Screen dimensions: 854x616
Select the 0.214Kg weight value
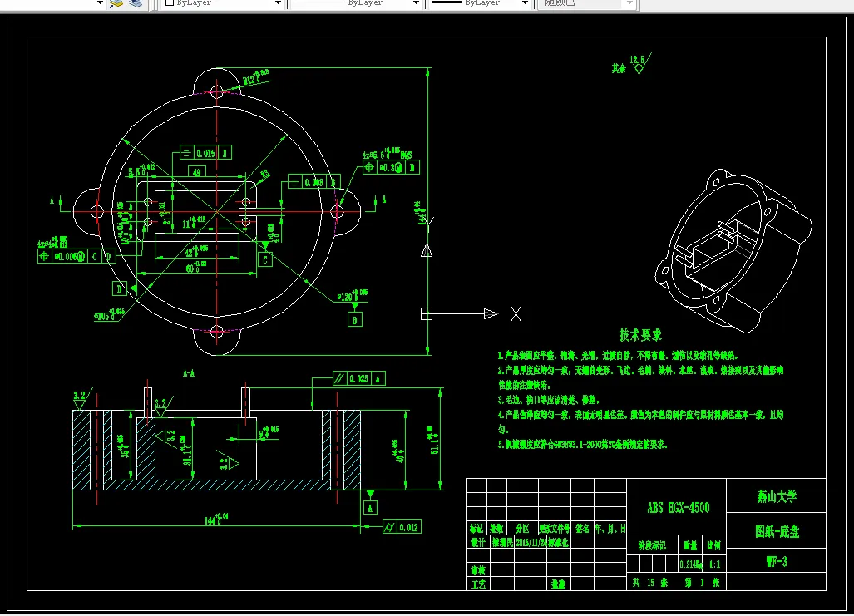click(x=691, y=564)
